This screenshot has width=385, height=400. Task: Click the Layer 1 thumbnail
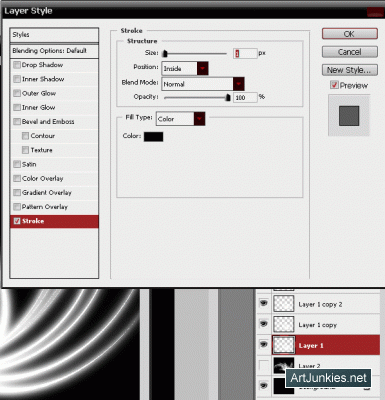[284, 345]
